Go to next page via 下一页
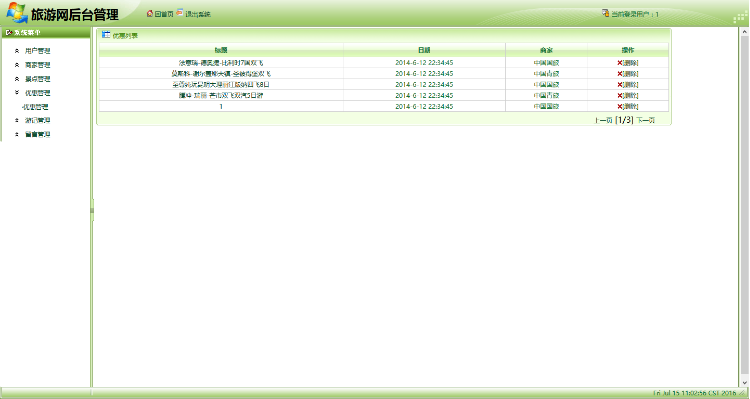 pyautogui.click(x=645, y=120)
